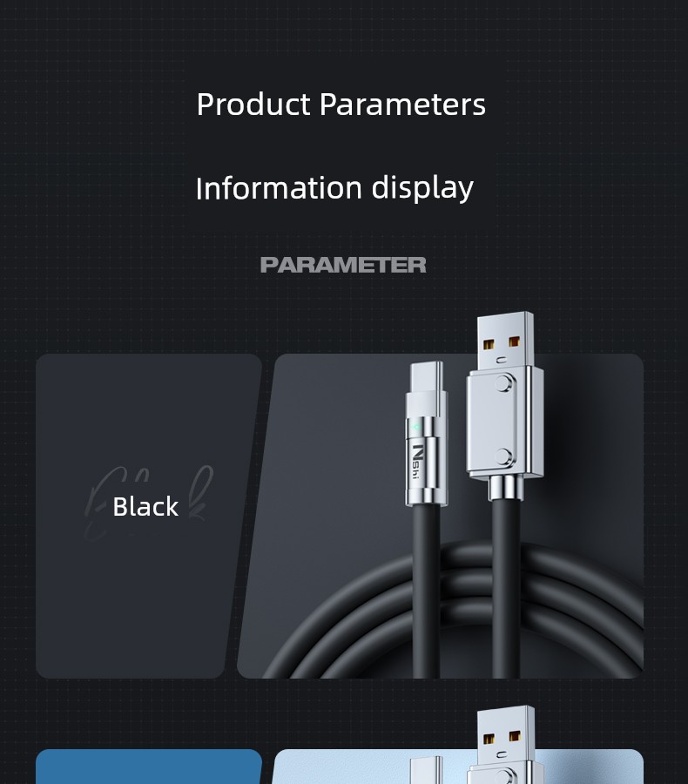
Task: Click the Nshi logo on the connector
Action: [417, 461]
